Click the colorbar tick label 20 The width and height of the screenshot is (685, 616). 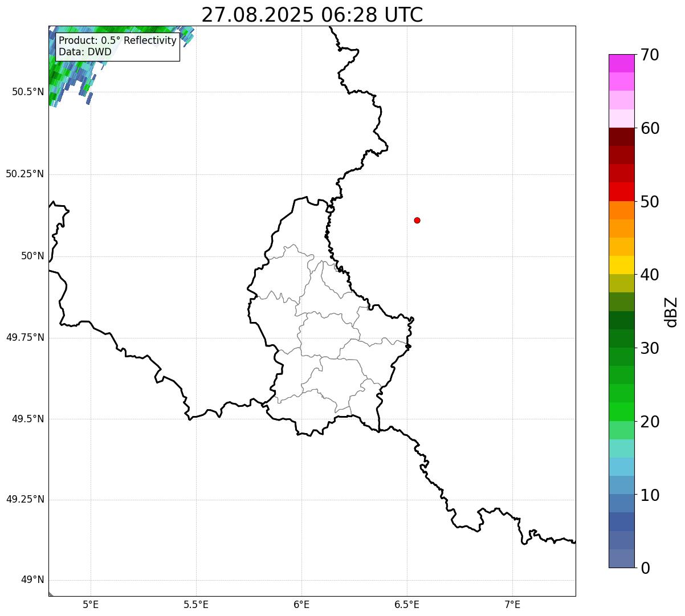650,422
